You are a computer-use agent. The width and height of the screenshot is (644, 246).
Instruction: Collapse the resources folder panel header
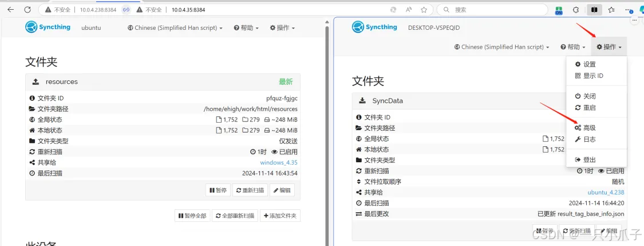163,81
